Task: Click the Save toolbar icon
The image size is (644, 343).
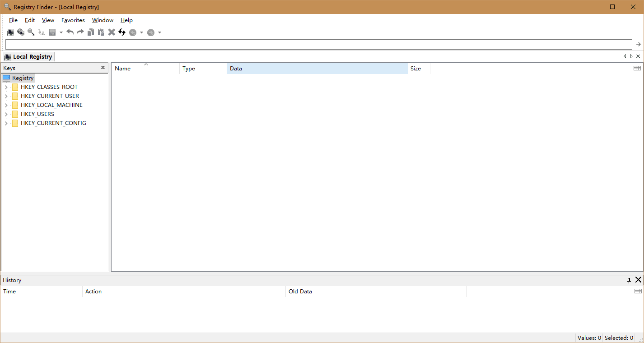Action: [x=52, y=32]
